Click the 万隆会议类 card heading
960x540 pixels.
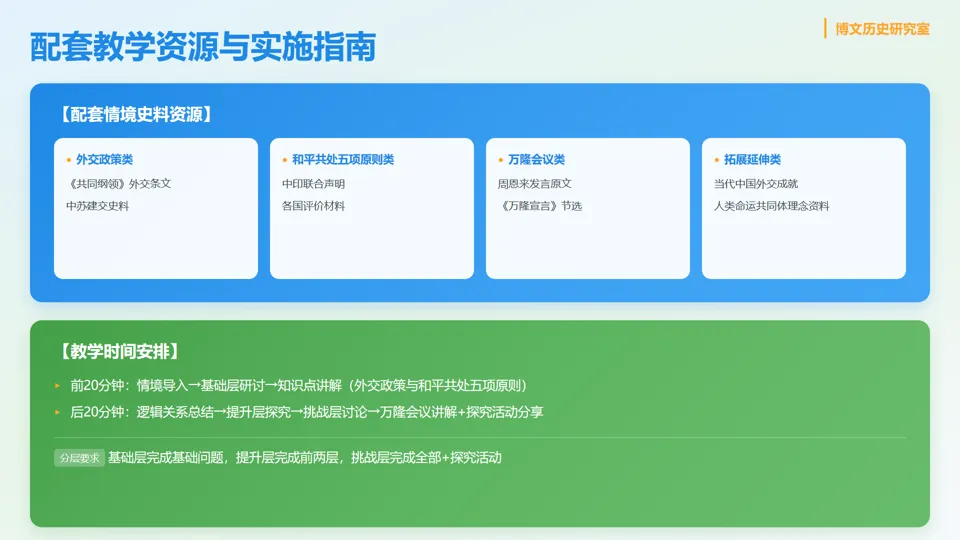[x=536, y=159]
